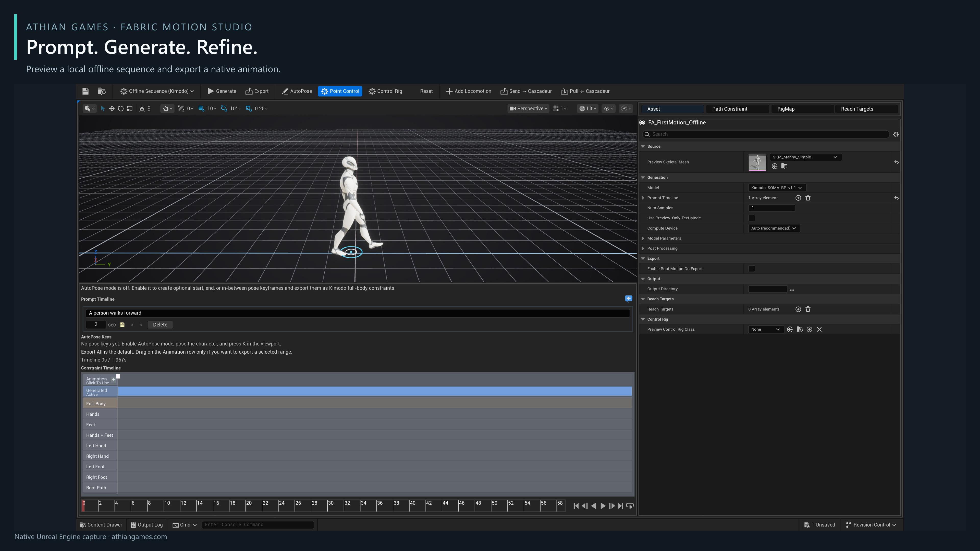980x551 pixels.
Task: Toggle loop playback button
Action: click(x=630, y=506)
